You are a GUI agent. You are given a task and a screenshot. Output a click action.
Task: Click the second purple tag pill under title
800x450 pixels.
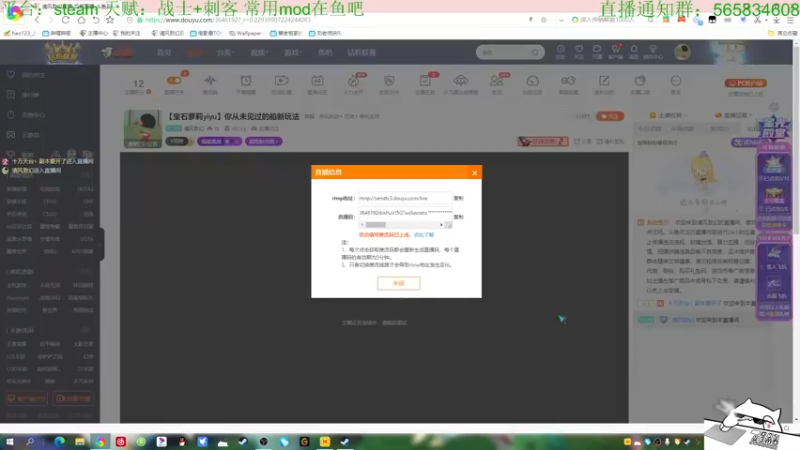(263, 141)
